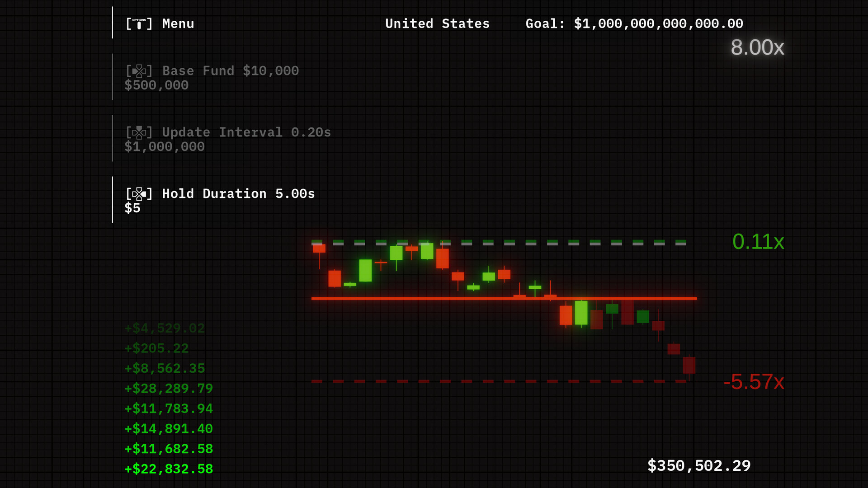Open the Menu item
The height and width of the screenshot is (488, 868).
point(178,23)
